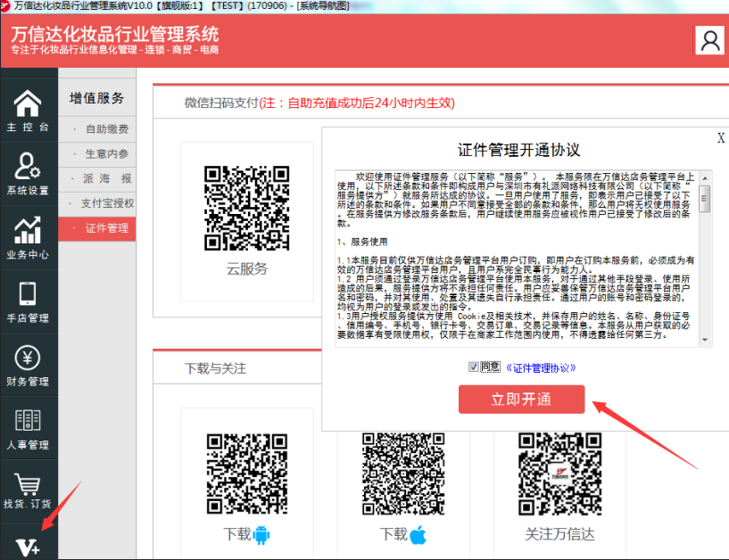Select 支付宝授权 menu item
Image resolution: width=729 pixels, height=560 pixels.
(x=97, y=203)
